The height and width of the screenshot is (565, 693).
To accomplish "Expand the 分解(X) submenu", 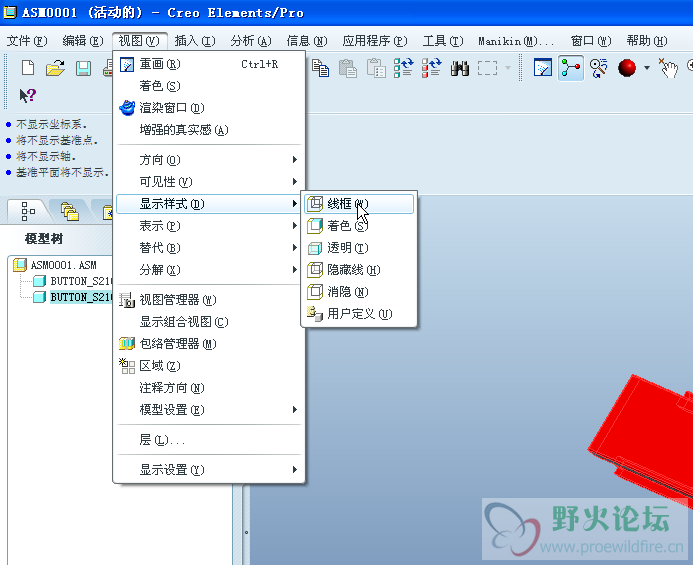I will pos(209,270).
